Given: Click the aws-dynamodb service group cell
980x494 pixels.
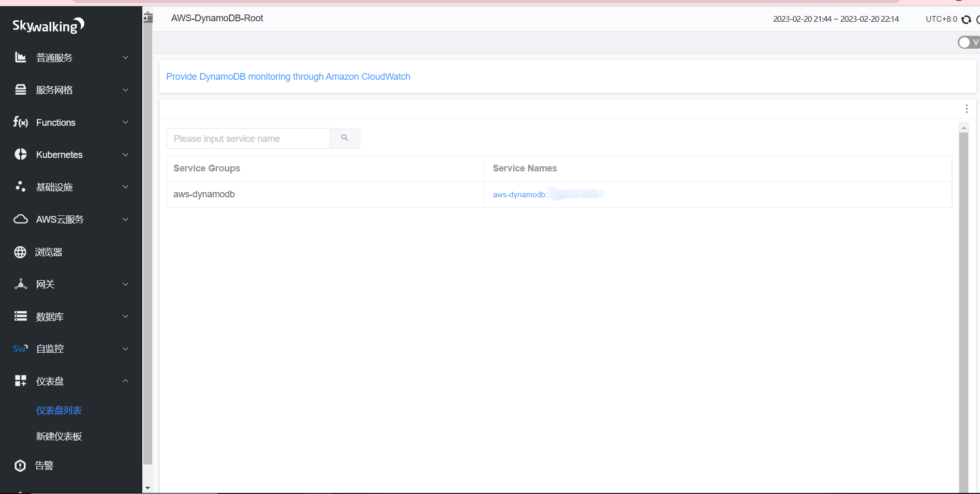Looking at the screenshot, I should [x=325, y=194].
